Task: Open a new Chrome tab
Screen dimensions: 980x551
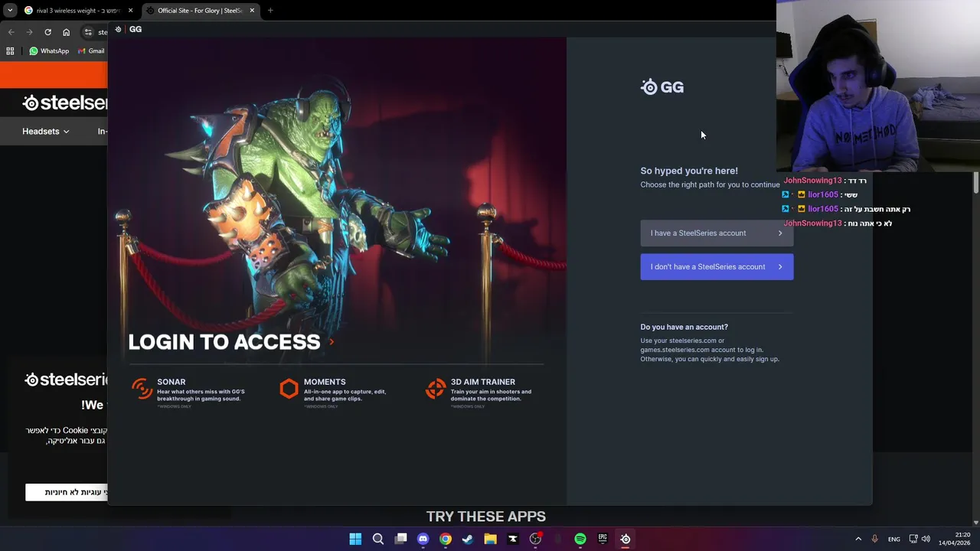Action: point(270,11)
